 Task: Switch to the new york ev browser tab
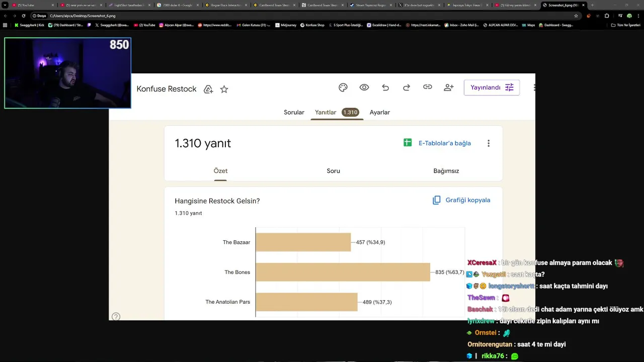tap(80, 5)
